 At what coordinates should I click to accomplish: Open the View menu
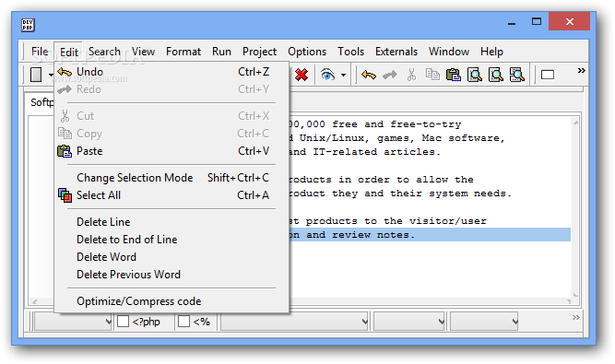[143, 52]
